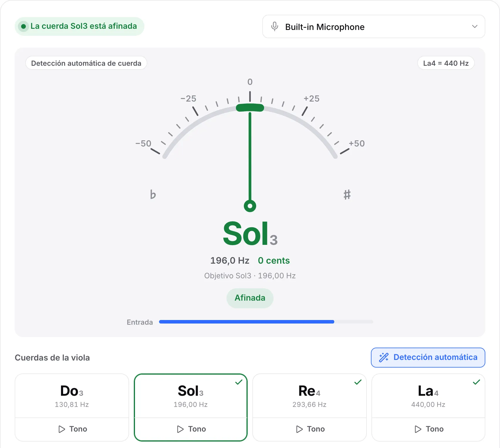This screenshot has width=500, height=448.
Task: Select the La4 string card
Action: 428,396
